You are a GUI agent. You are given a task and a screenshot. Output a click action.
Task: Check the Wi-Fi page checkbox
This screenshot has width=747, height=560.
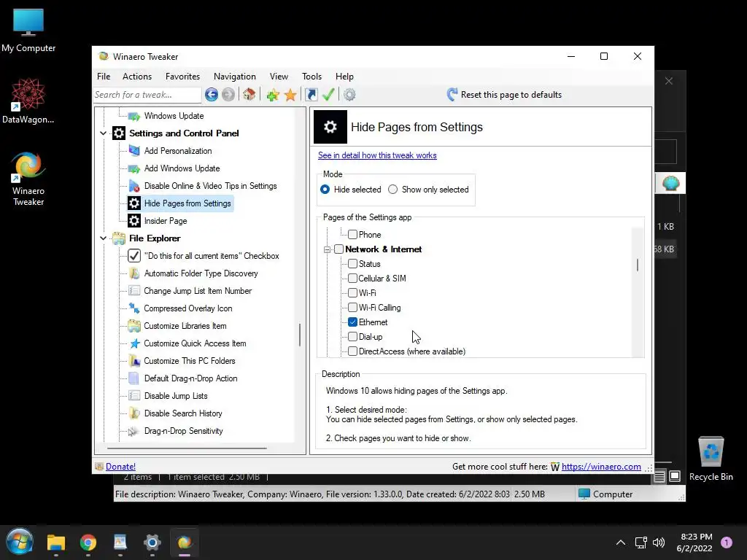click(x=352, y=293)
